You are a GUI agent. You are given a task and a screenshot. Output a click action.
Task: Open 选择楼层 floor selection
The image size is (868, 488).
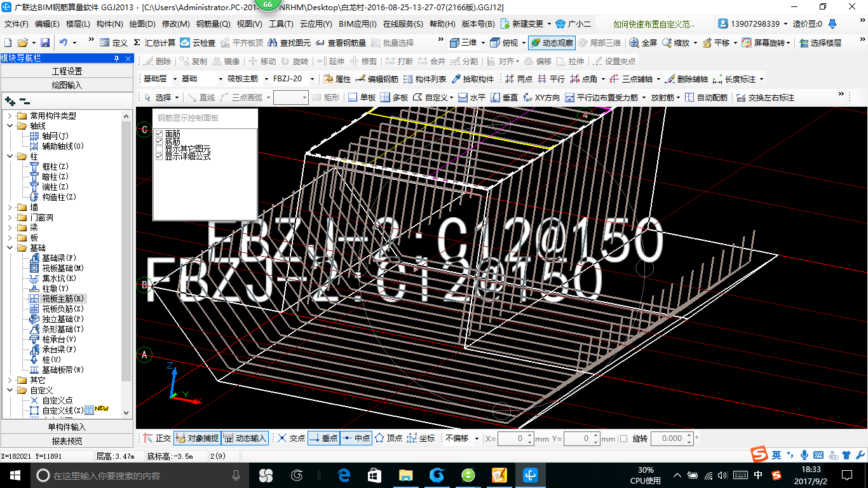click(x=820, y=43)
